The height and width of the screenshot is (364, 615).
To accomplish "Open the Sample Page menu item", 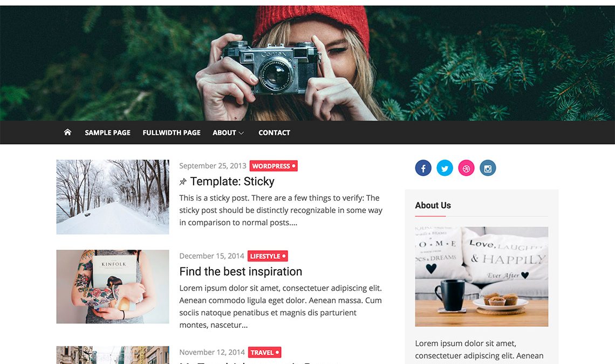I will coord(107,133).
